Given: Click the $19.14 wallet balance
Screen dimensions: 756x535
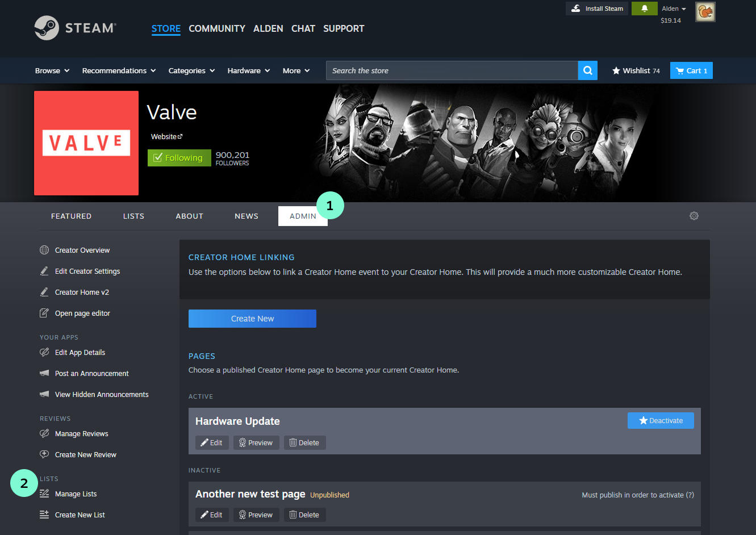Looking at the screenshot, I should pos(671,20).
